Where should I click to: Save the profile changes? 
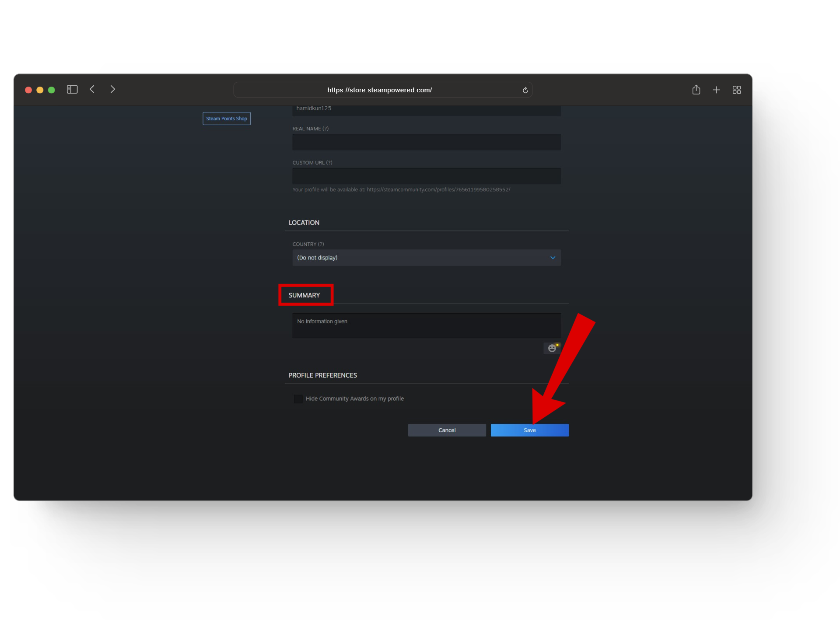click(529, 430)
